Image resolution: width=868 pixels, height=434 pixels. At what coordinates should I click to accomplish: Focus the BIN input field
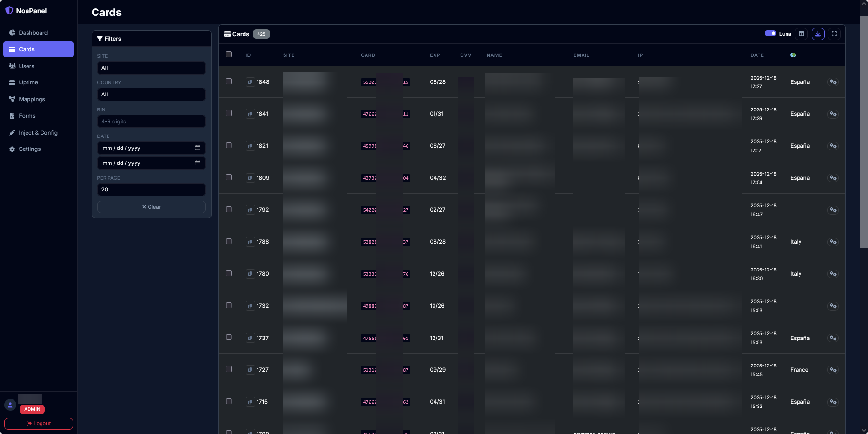pos(151,122)
